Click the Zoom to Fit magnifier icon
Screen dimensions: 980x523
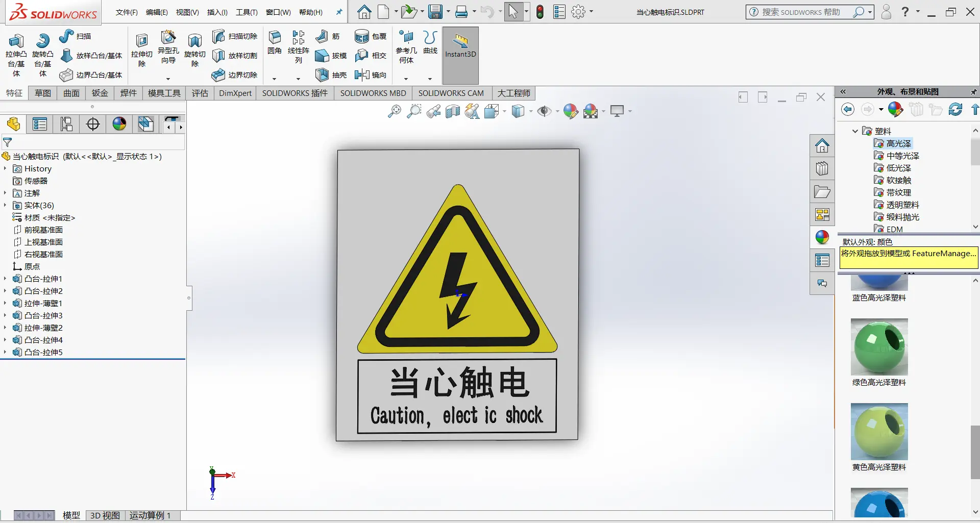pyautogui.click(x=395, y=111)
